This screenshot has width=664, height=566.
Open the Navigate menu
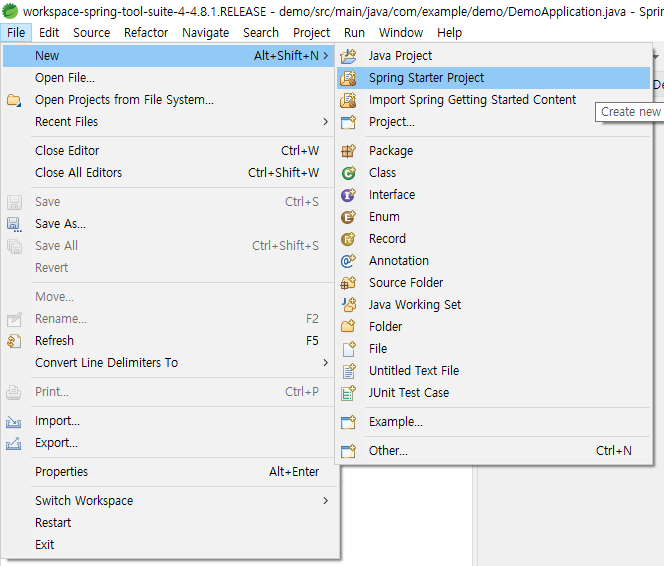pyautogui.click(x=205, y=33)
